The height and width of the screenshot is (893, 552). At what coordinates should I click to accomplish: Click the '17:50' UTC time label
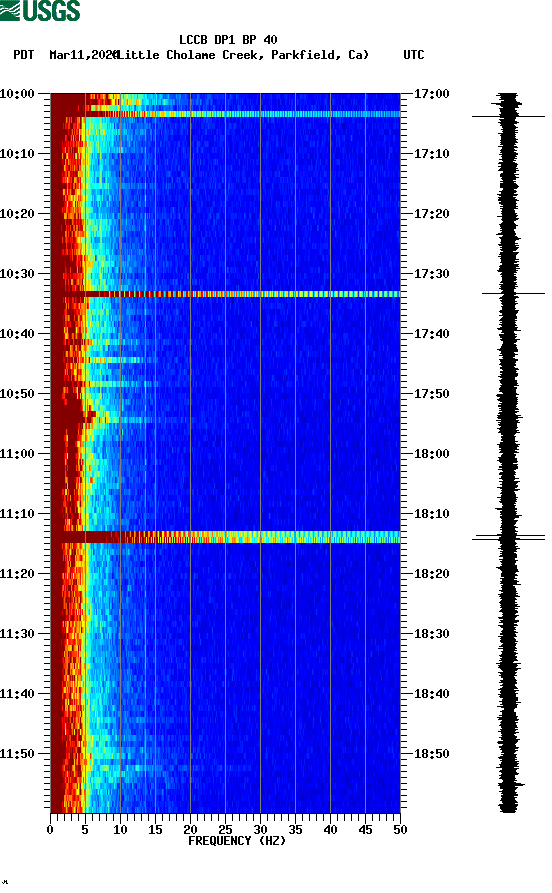point(432,394)
